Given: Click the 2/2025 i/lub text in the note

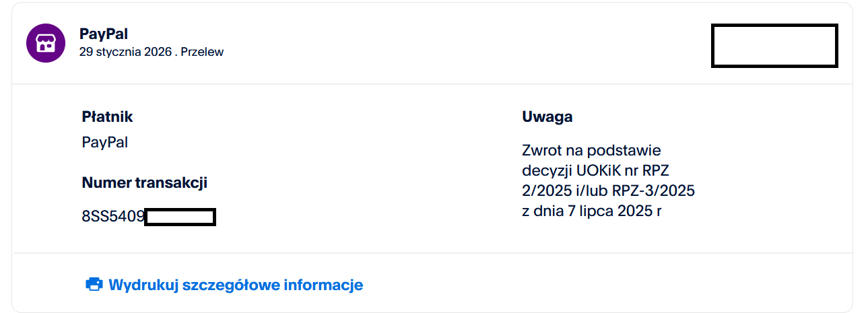Looking at the screenshot, I should [x=564, y=191].
